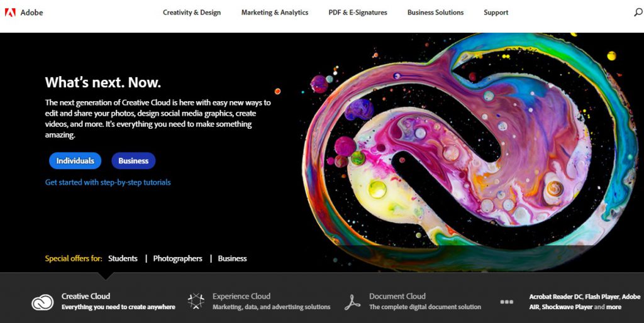644x323 pixels.
Task: Open Marketing & Analytics menu
Action: (275, 13)
